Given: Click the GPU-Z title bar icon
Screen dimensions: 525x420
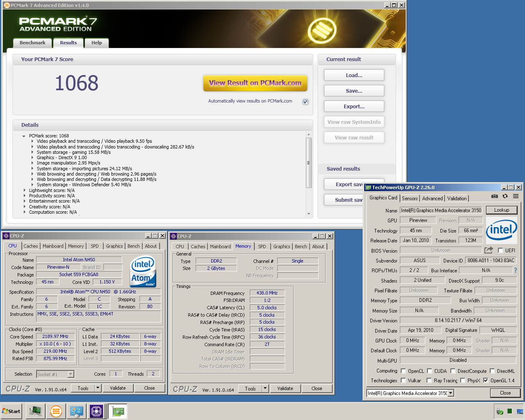Looking at the screenshot, I should tap(368, 187).
